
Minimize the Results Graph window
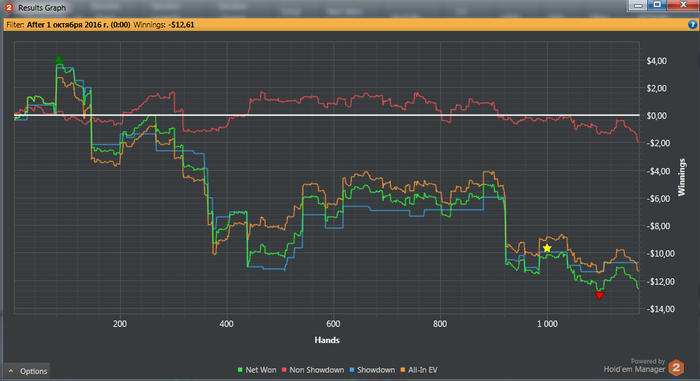click(638, 5)
